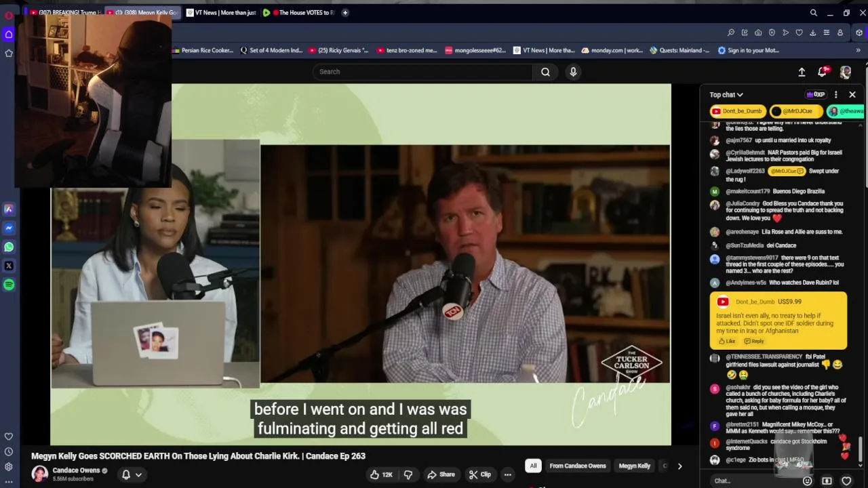Viewport: 868px width, 488px height.
Task: Open Spotify in the Opera sidebar
Action: tap(9, 285)
